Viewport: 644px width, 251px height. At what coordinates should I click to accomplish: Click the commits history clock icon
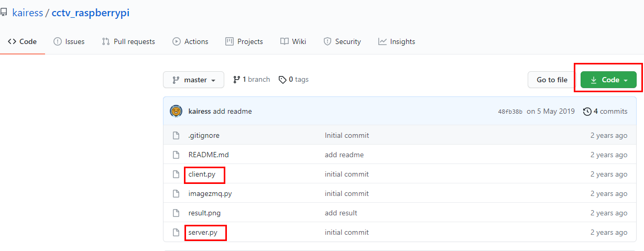coord(587,111)
